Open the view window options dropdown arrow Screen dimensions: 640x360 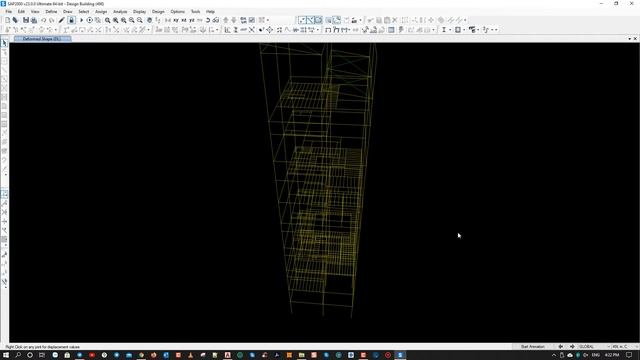[x=629, y=39]
